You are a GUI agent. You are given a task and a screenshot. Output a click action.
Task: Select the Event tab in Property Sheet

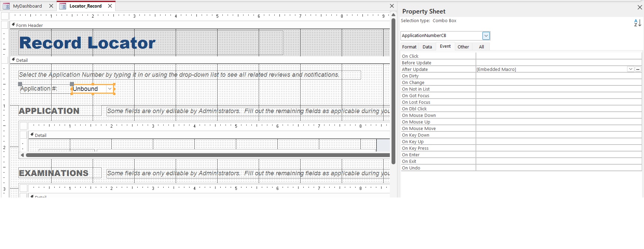coord(445,46)
